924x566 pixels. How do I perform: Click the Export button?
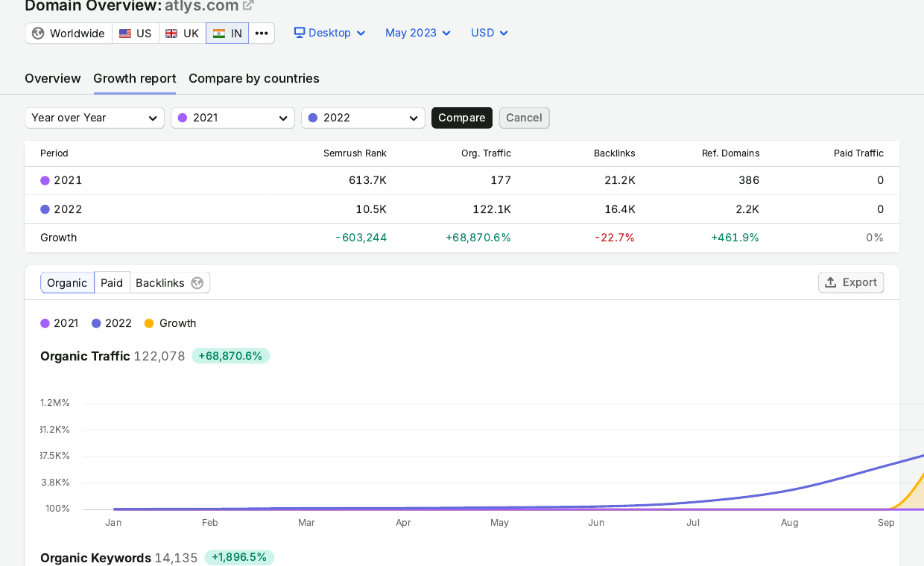click(x=851, y=282)
